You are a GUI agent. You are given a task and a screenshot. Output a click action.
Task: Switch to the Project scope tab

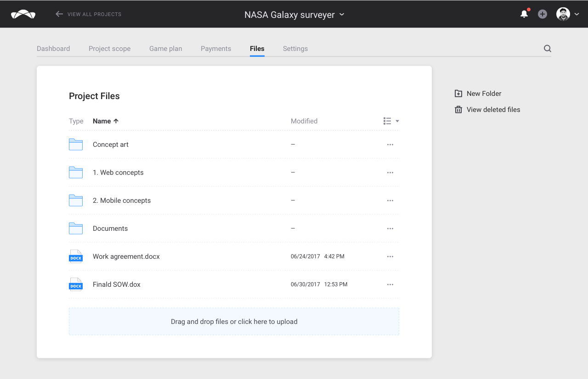coord(109,49)
